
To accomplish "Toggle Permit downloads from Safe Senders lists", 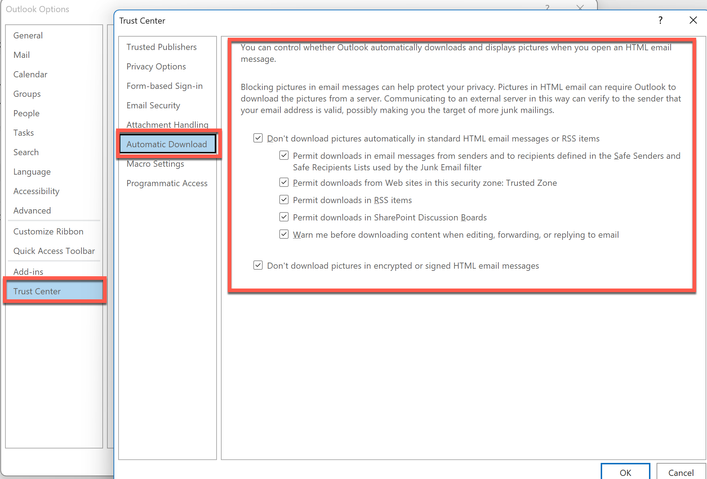I will click(x=284, y=156).
